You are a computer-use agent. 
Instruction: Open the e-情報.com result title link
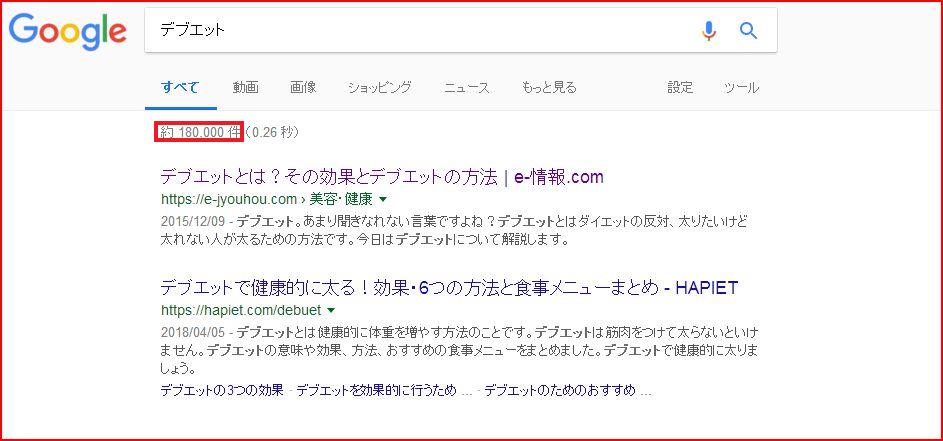[382, 177]
